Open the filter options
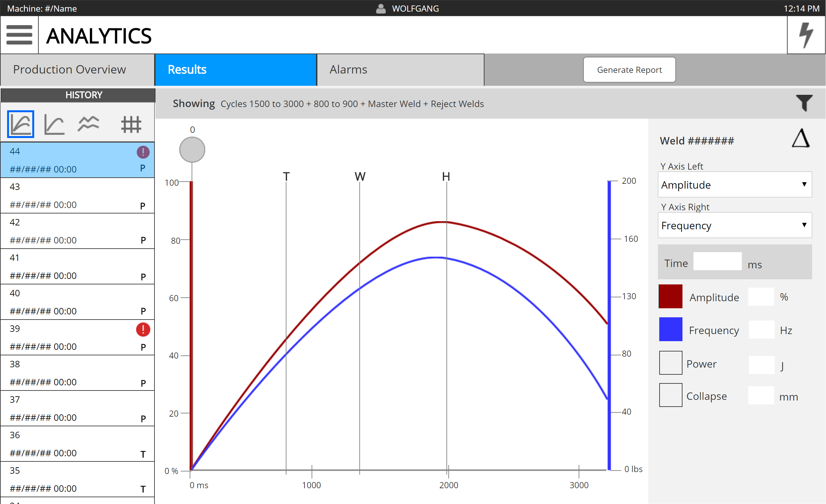826x504 pixels. click(x=804, y=104)
